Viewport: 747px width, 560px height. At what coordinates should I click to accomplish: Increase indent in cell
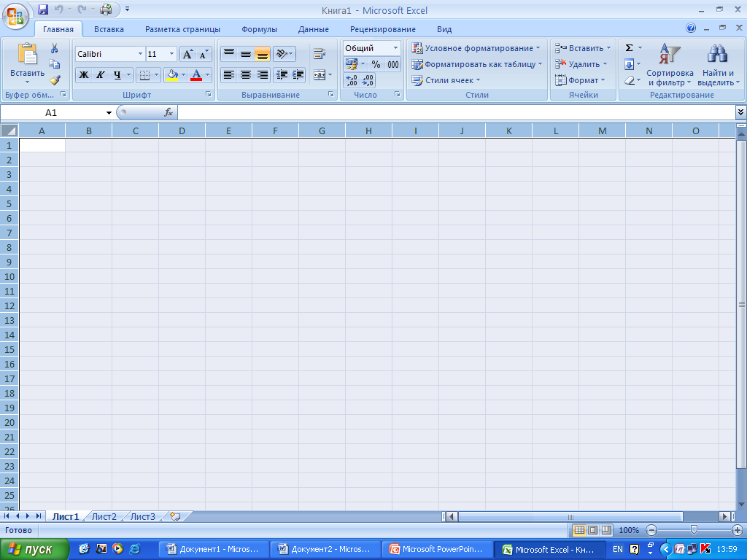(x=298, y=75)
